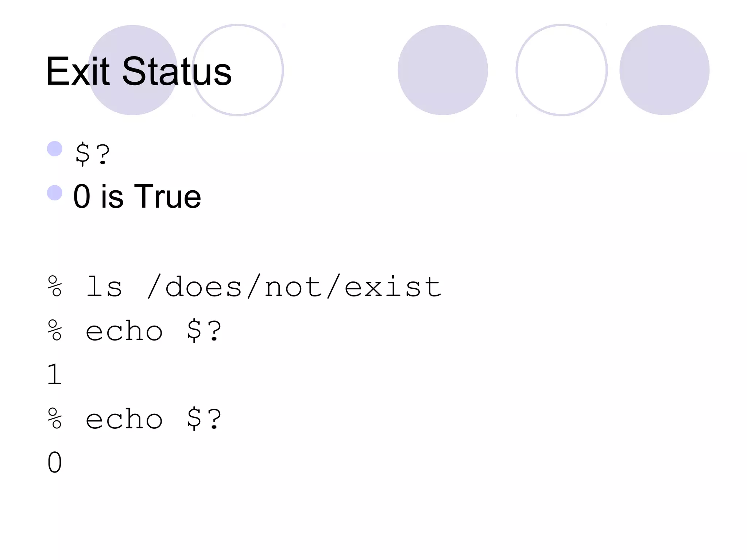Image resolution: width=747 pixels, height=560 pixels.
Task: Select the "$?" bullet text
Action: click(92, 154)
